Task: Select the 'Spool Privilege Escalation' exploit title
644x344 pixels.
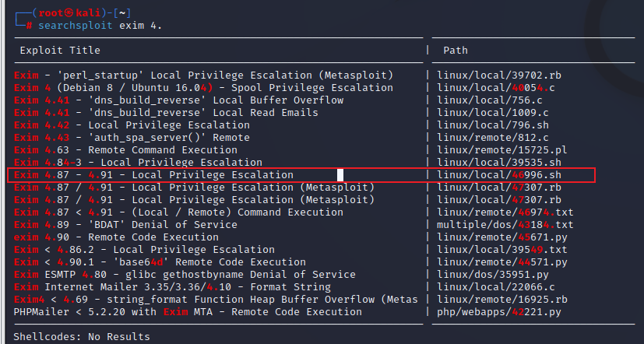Action: (204, 88)
